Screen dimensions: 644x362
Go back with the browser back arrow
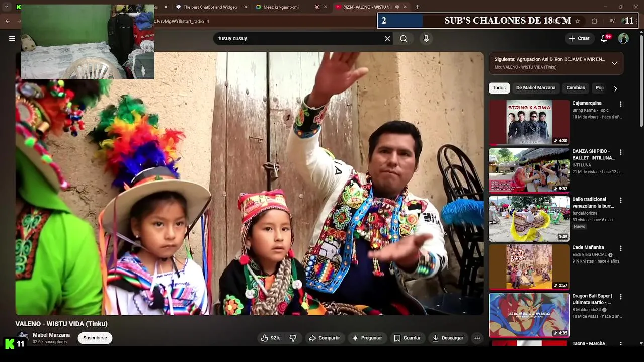[8, 21]
